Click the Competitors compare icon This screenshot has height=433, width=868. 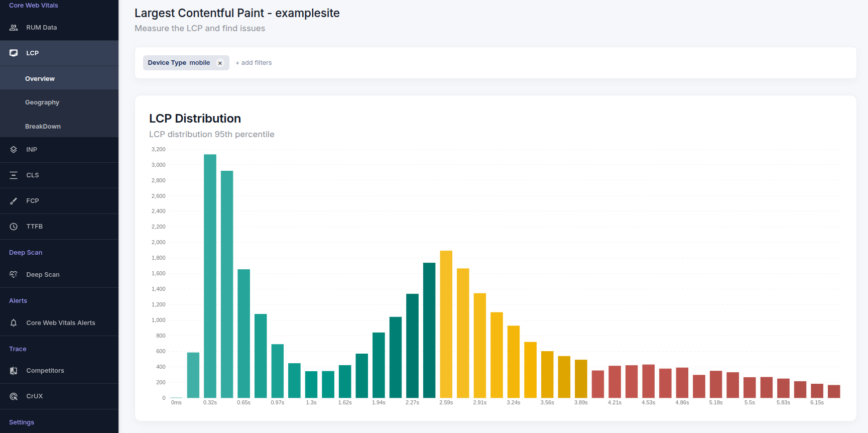[x=14, y=371]
